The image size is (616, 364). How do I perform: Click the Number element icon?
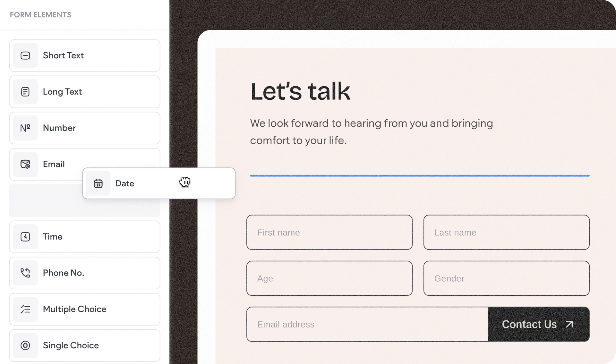[25, 128]
